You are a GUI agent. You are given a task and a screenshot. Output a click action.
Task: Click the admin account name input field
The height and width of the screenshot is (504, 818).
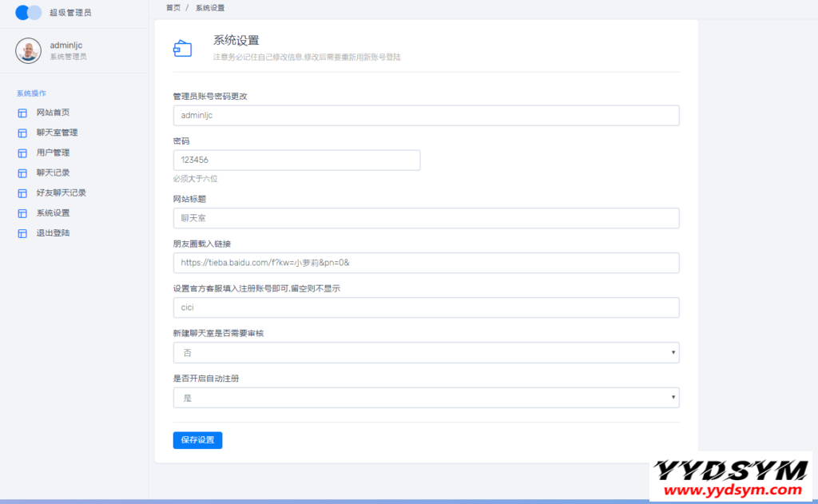[426, 115]
